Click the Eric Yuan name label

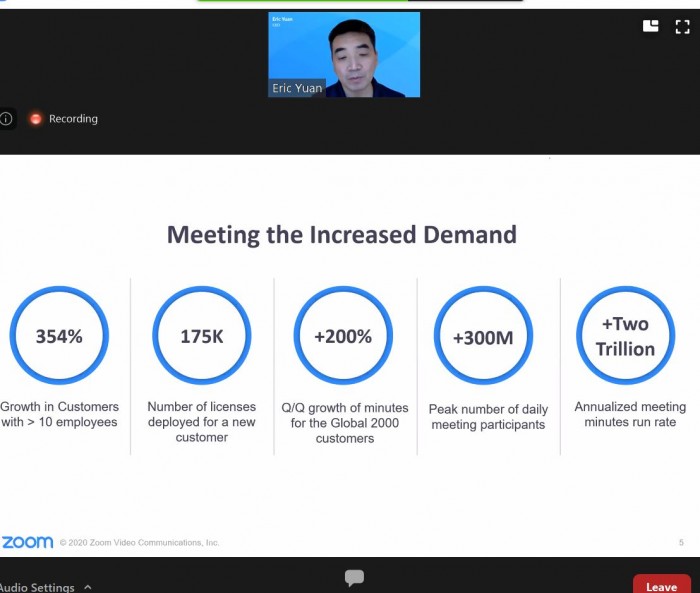[x=297, y=88]
